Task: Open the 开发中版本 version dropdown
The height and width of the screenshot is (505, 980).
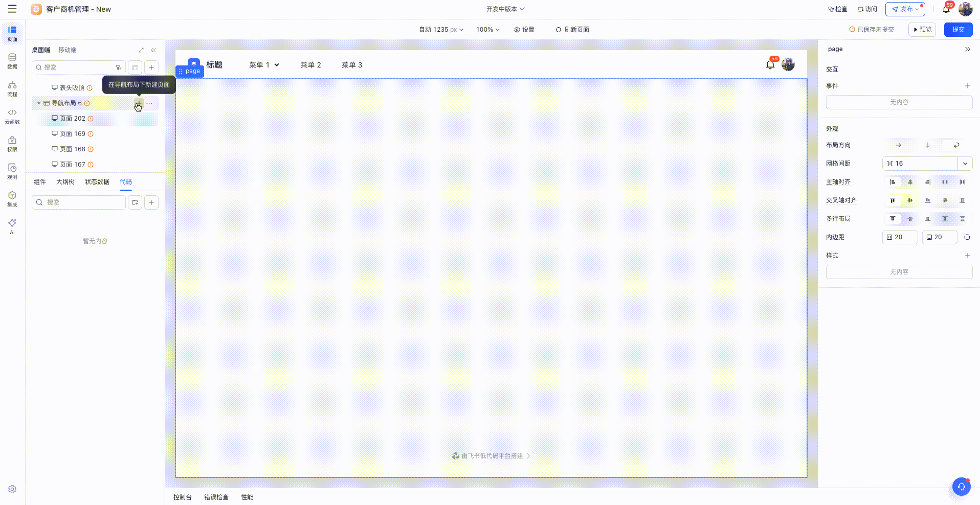Action: (505, 9)
